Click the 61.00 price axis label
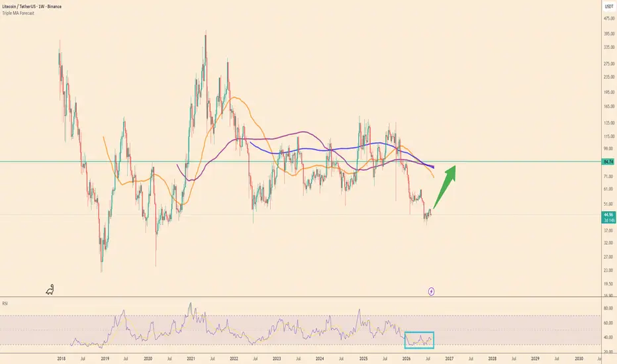The height and width of the screenshot is (364, 617). click(x=609, y=189)
